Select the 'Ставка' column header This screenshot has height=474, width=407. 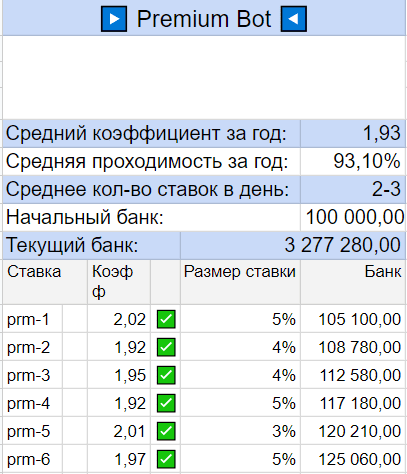click(x=45, y=282)
